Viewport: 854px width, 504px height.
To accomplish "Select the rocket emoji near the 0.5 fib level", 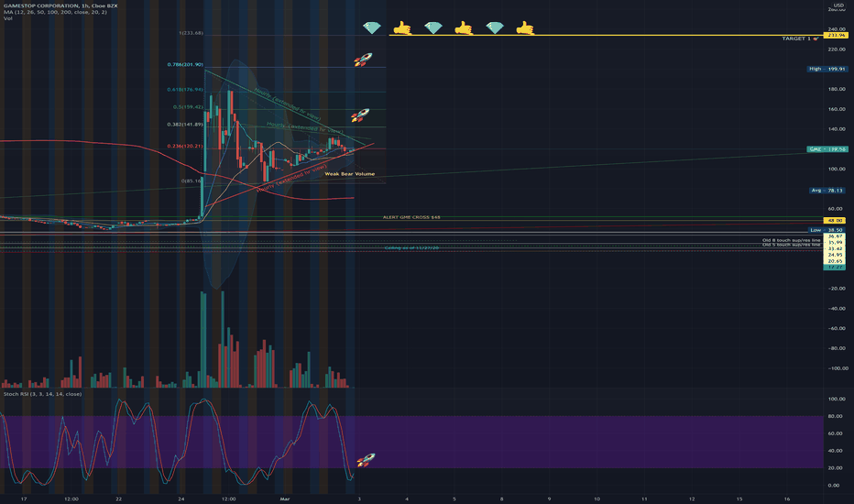I will coord(360,115).
